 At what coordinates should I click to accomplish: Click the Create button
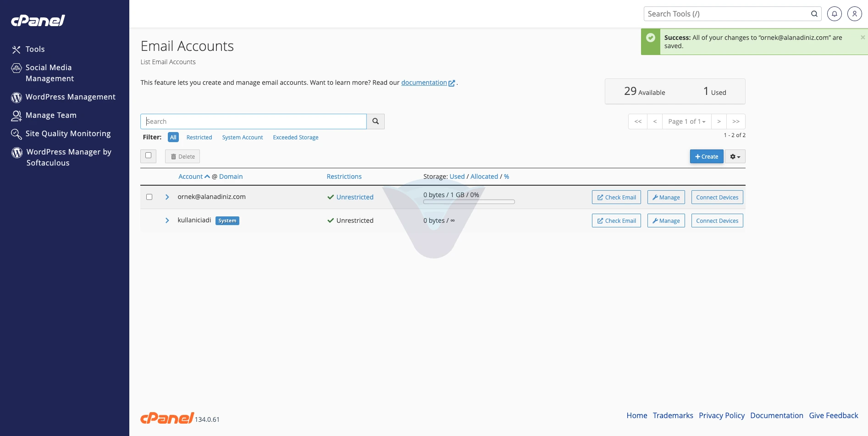[x=707, y=157]
